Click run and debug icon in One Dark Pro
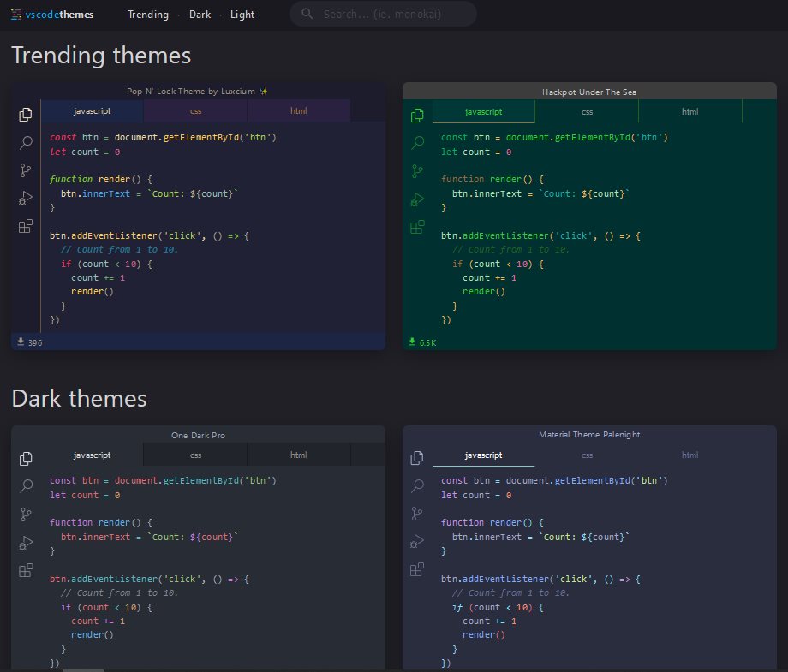This screenshot has height=672, width=788. (x=26, y=542)
